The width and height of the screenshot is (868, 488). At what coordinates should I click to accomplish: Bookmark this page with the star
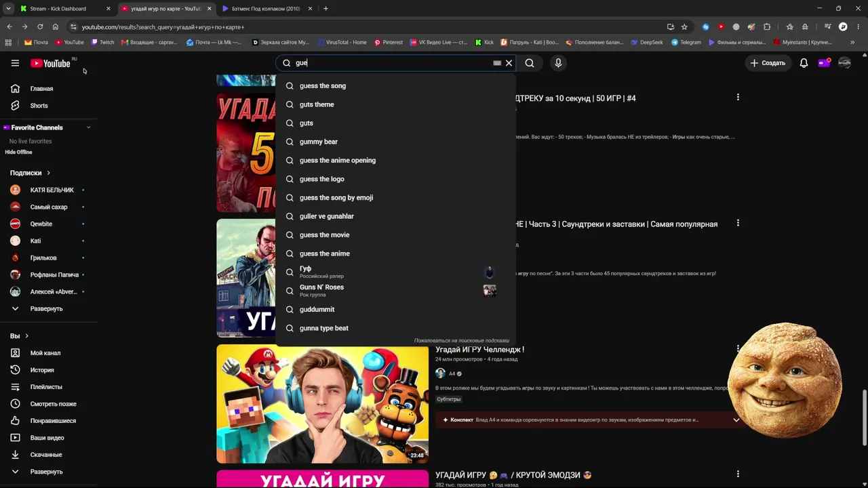tap(684, 27)
